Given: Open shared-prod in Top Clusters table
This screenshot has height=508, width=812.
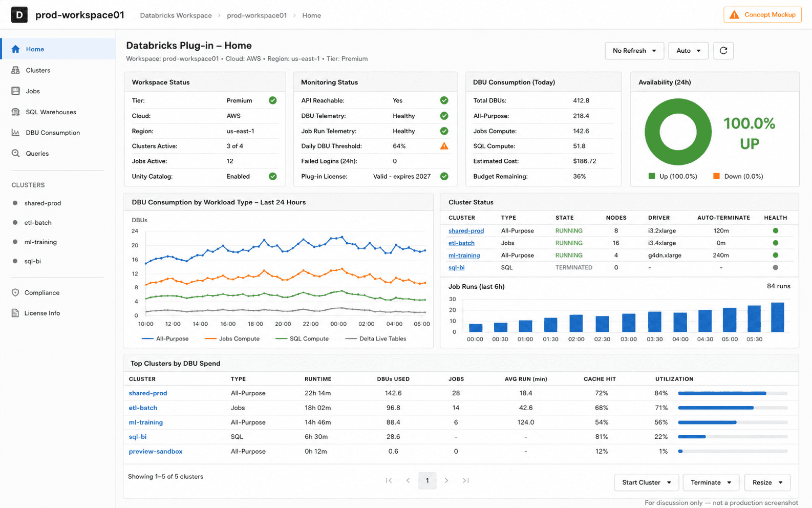Looking at the screenshot, I should [x=148, y=393].
